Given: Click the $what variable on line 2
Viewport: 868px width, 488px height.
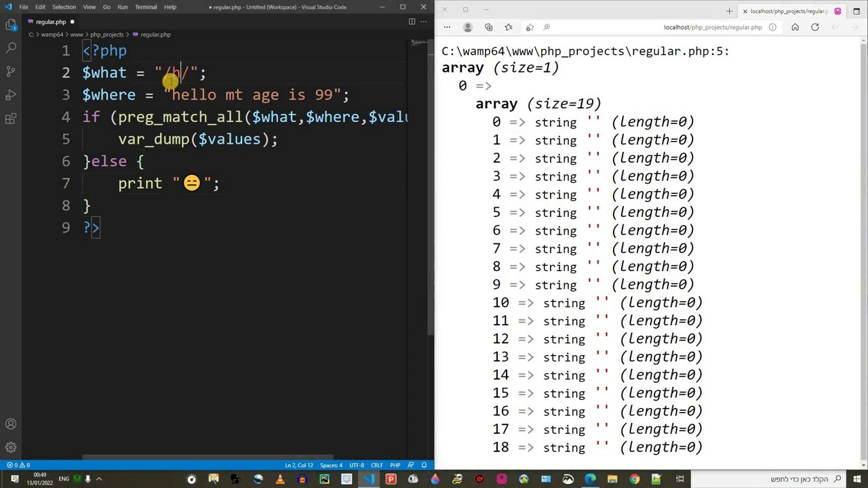Looking at the screenshot, I should [104, 73].
